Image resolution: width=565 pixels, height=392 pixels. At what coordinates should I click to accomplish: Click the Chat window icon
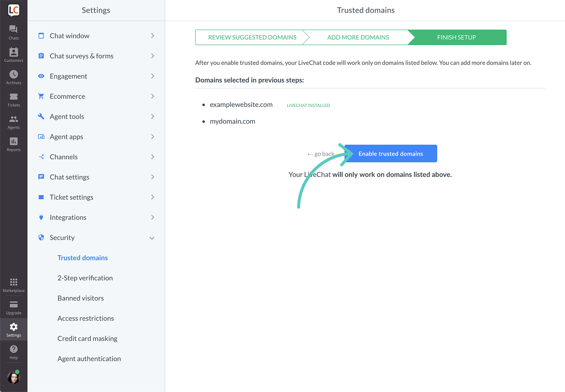[x=41, y=36]
